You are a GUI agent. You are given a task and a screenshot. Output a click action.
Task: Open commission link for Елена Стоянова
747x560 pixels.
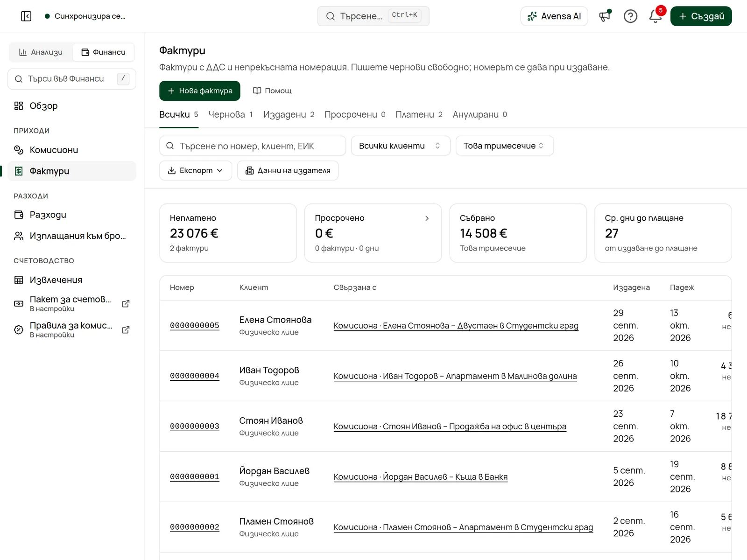point(456,326)
